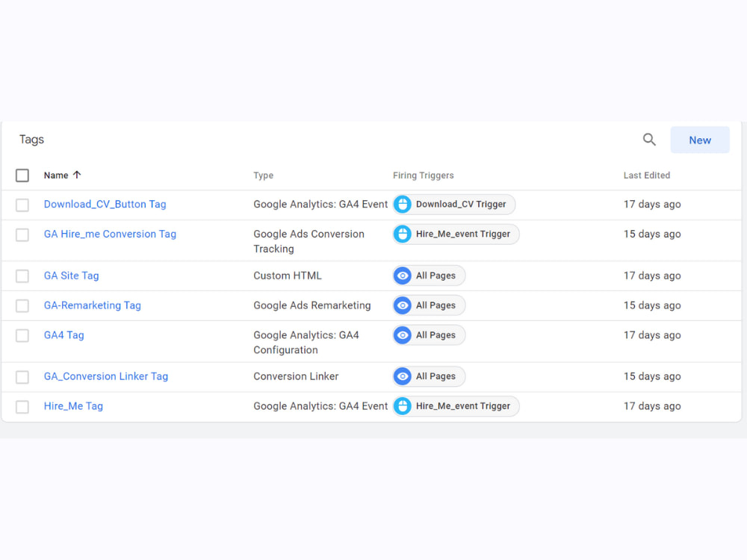Image resolution: width=747 pixels, height=560 pixels.
Task: Open the Download_CV Trigger chip
Action: click(x=453, y=204)
